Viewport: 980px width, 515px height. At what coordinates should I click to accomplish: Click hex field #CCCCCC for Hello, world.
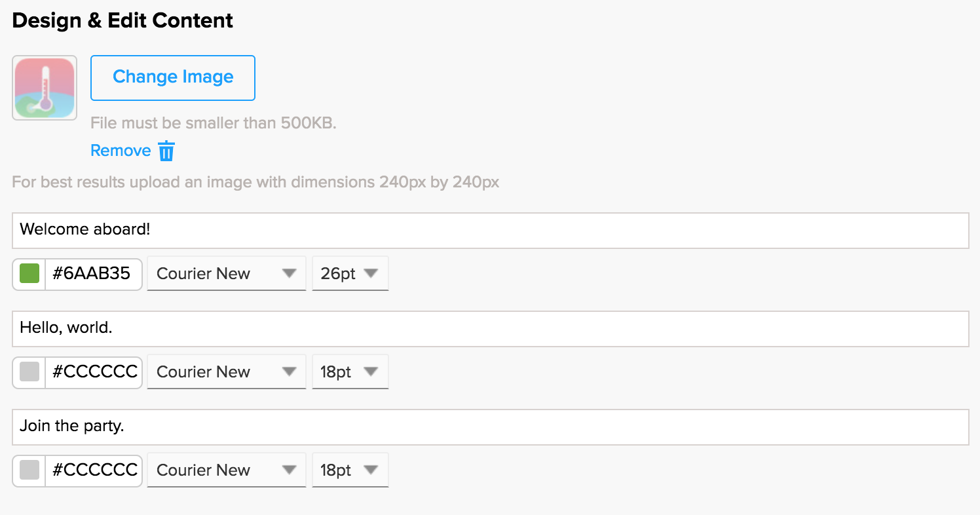[x=94, y=372]
